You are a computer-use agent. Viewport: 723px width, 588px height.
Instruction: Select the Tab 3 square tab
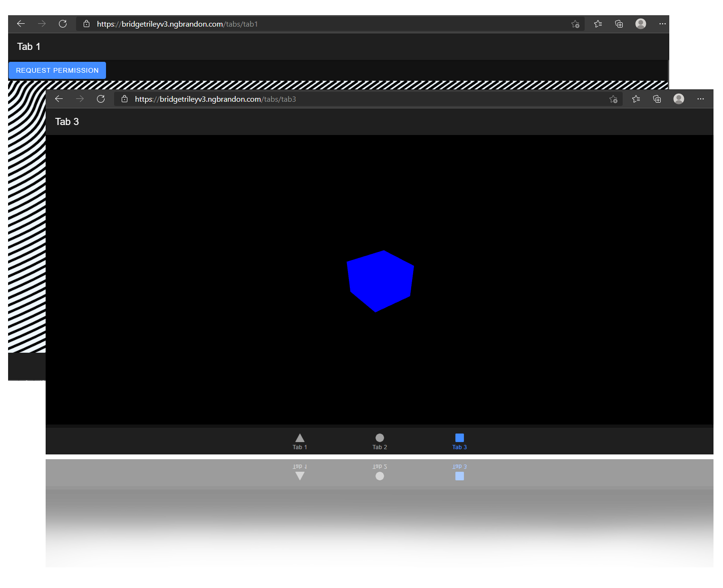point(460,441)
